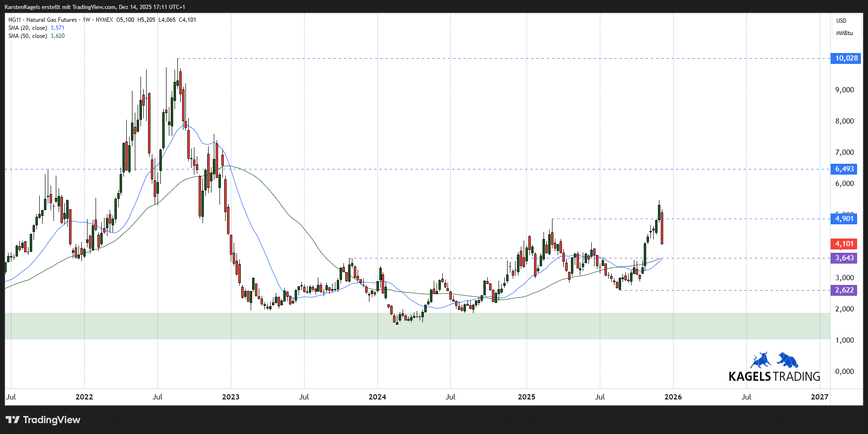Image resolution: width=868 pixels, height=434 pixels.
Task: Click the blue 6,493 level label
Action: [x=844, y=169]
